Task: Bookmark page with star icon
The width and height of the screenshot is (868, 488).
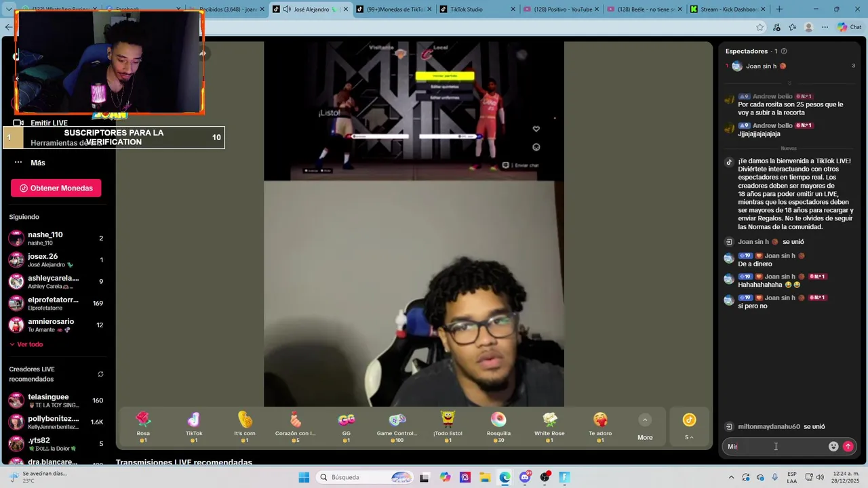Action: [759, 27]
